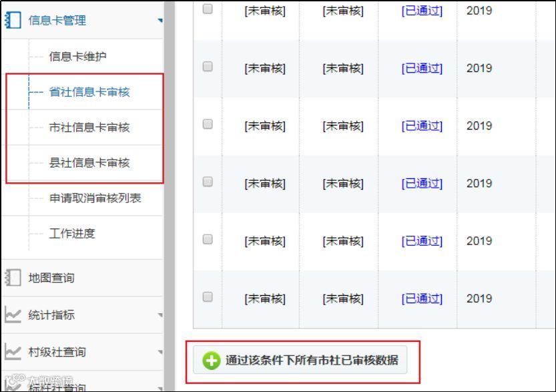Open 工作进度 menu item

[x=72, y=234]
